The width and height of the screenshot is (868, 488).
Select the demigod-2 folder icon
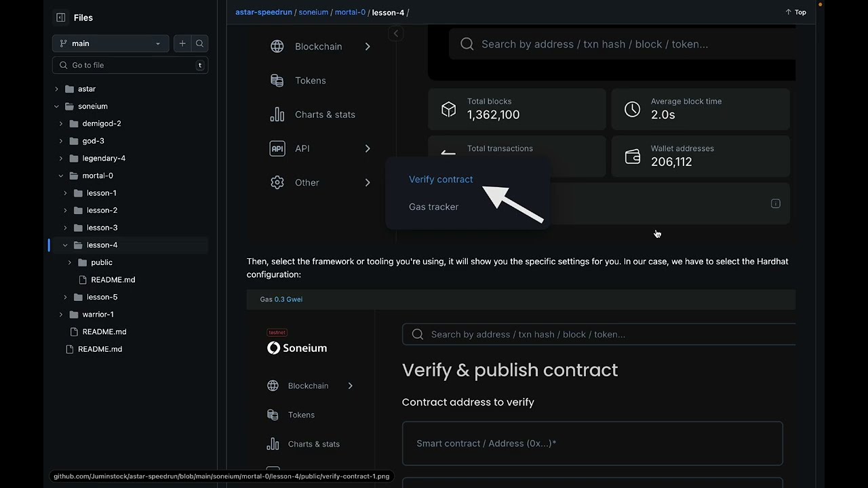74,124
